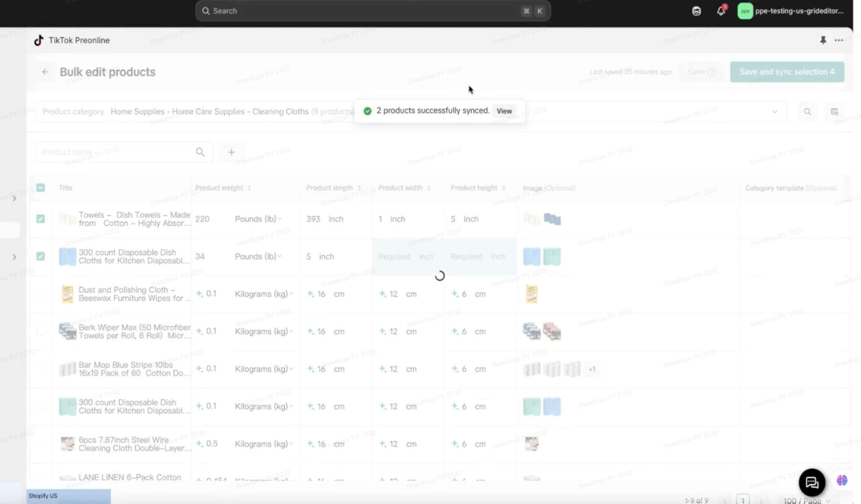Click Save and sync selection button
The image size is (861, 504).
pyautogui.click(x=787, y=72)
